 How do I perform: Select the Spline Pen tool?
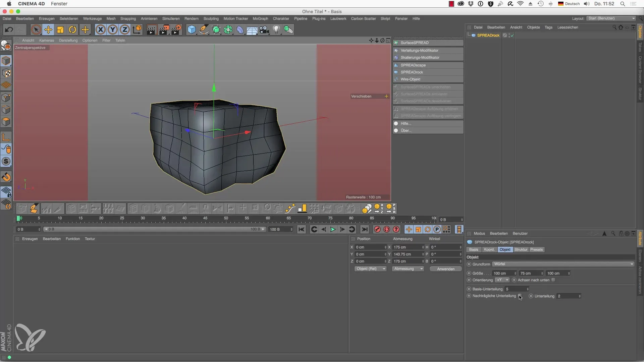point(204,30)
